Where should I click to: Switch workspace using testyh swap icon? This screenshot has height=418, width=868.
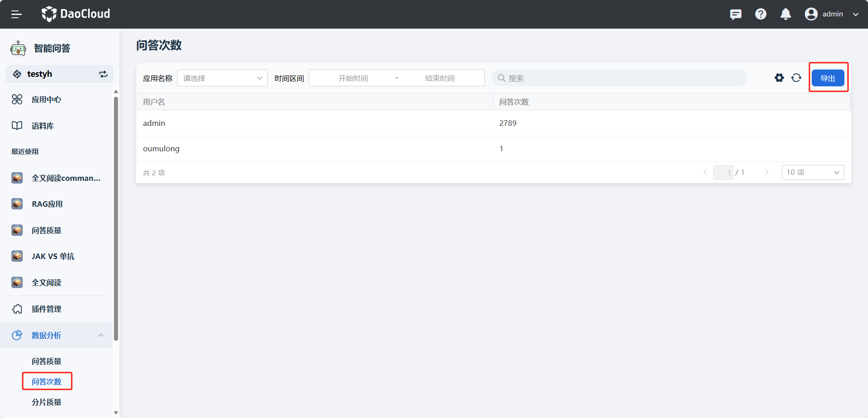(104, 74)
